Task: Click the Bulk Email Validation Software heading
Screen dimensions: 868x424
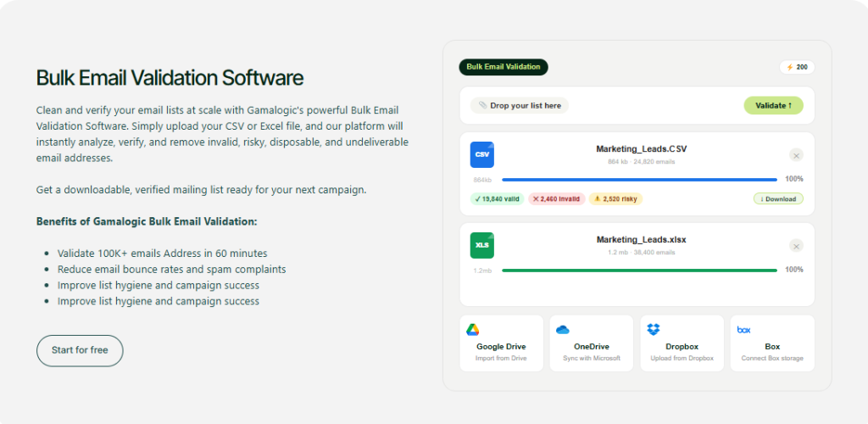Action: point(170,78)
